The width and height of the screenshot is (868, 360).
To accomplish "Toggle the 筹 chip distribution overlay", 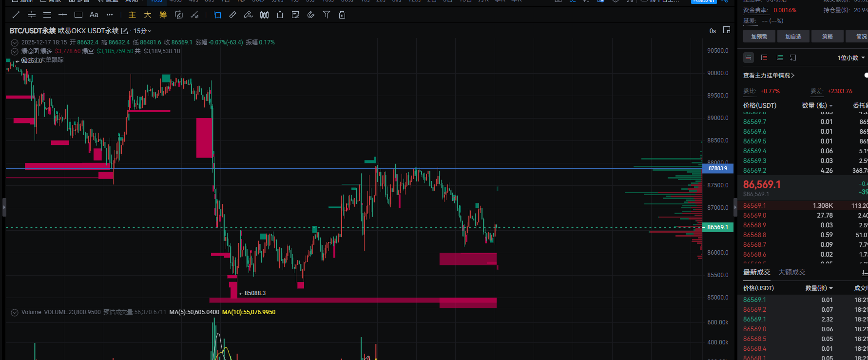I will (x=163, y=15).
